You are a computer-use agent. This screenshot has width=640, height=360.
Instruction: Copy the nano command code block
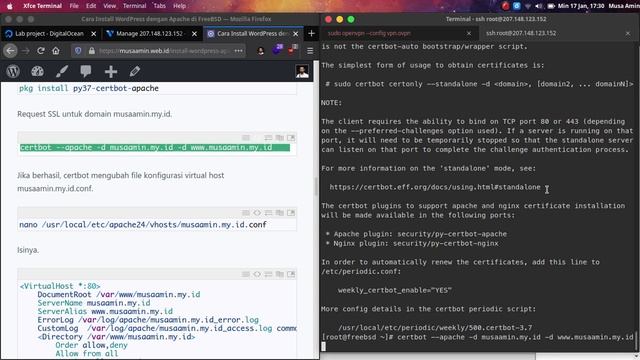(280, 213)
